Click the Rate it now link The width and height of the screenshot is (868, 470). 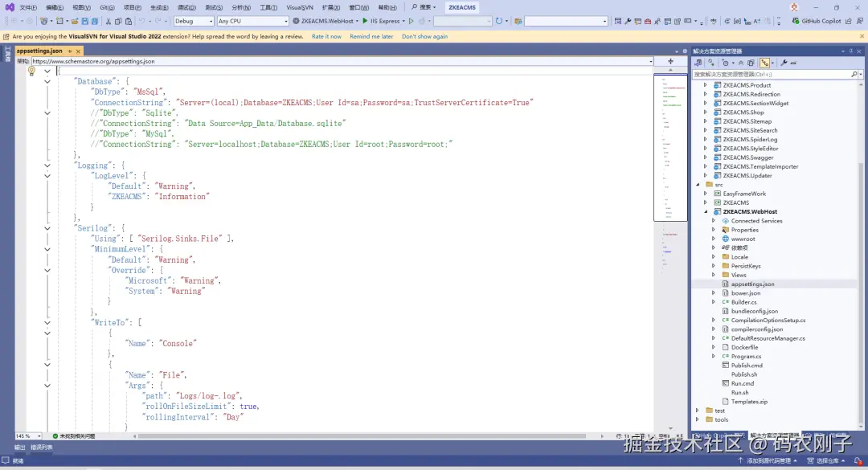[x=326, y=36]
